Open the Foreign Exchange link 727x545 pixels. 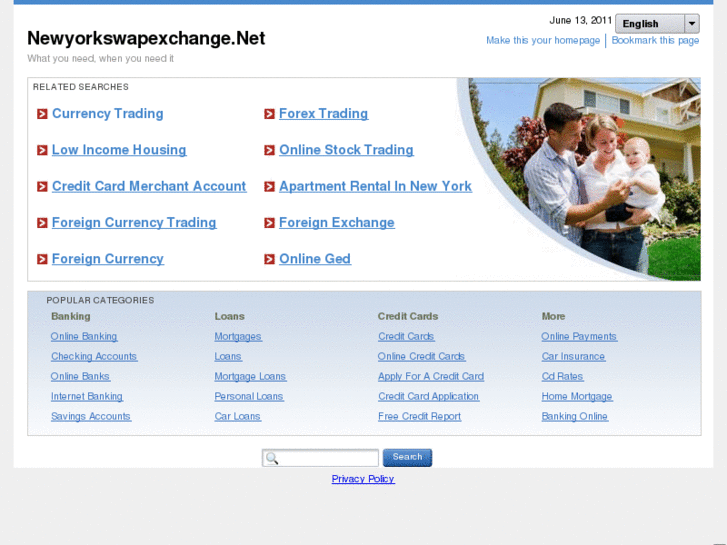click(x=337, y=223)
